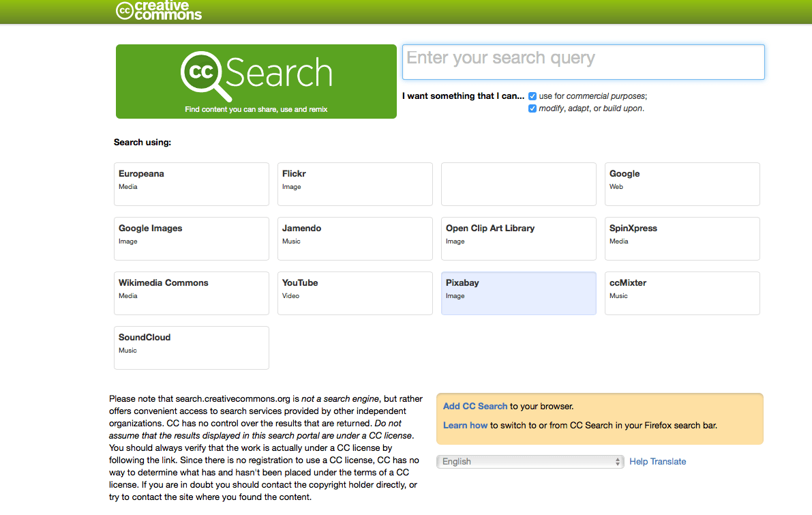Select the Google web search tile
This screenshot has width=812, height=515.
(682, 183)
